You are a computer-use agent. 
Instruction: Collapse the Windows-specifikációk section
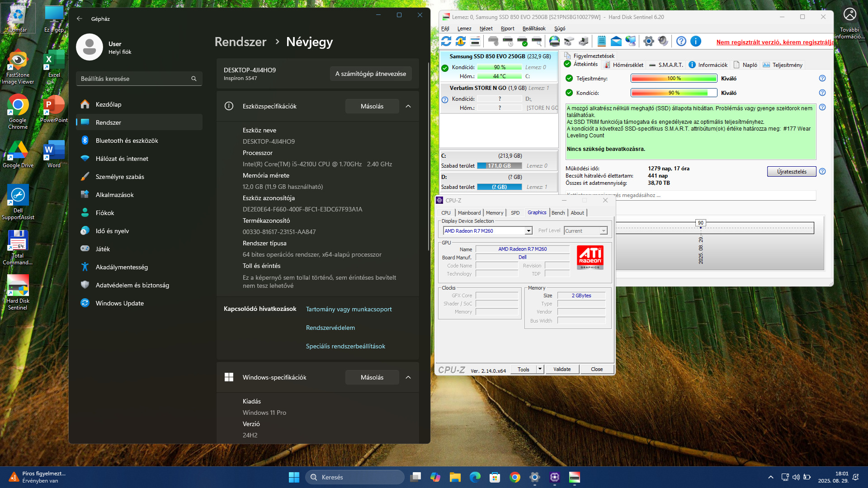coord(408,377)
